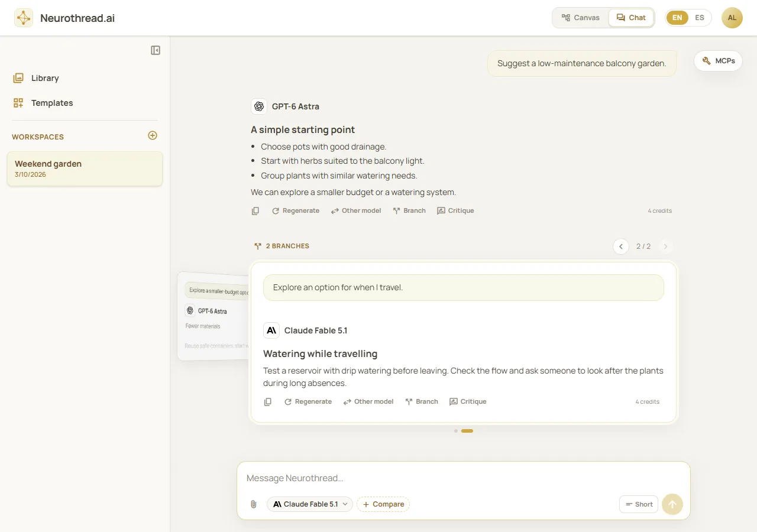Screen dimensions: 757x532
Task: Open the Claude Fable 5.1 model dropdown
Action: click(x=310, y=504)
